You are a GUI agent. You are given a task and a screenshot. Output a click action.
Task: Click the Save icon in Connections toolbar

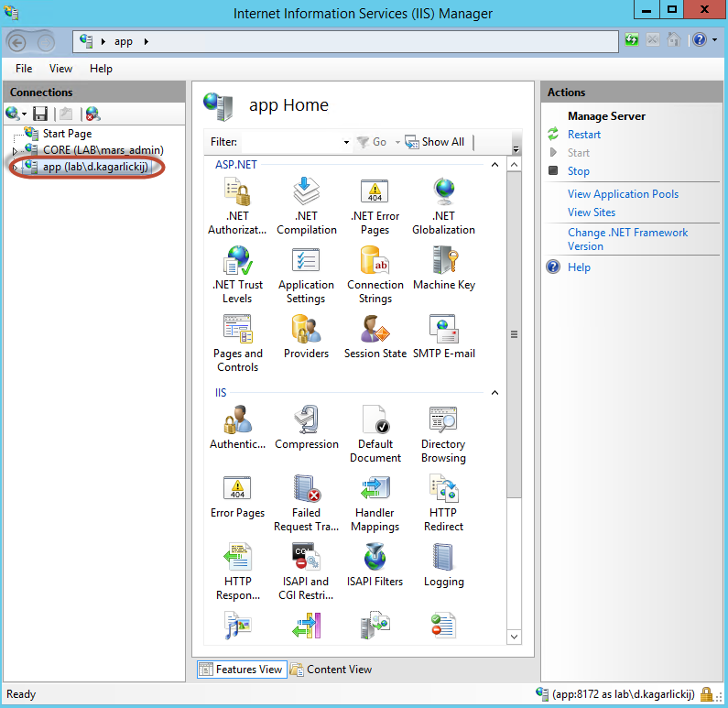(x=40, y=114)
